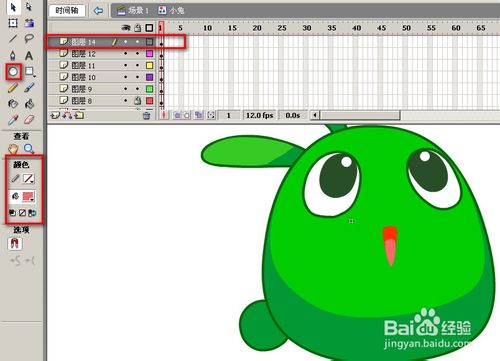Click yellow outline swatch of 图层 11
The width and height of the screenshot is (500, 361).
tap(150, 65)
